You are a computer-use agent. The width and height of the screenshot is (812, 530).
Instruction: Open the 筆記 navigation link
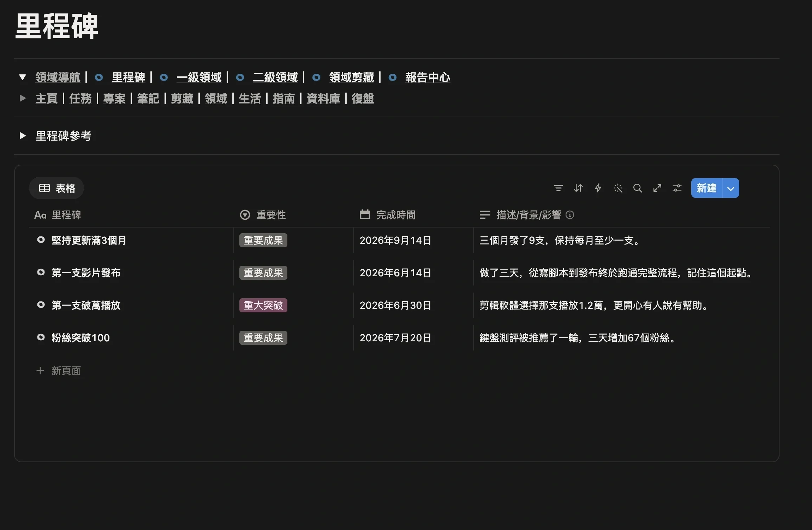[148, 98]
